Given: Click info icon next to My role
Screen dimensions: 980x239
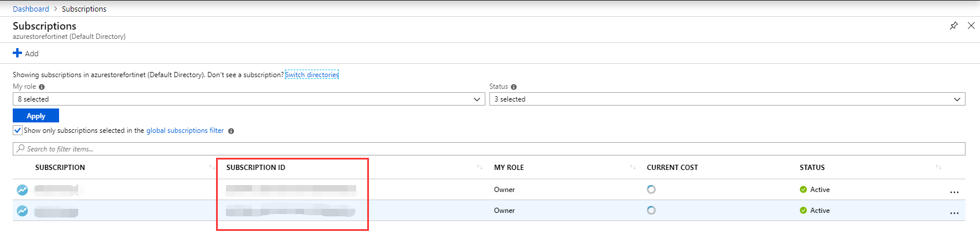Looking at the screenshot, I should pyautogui.click(x=42, y=87).
